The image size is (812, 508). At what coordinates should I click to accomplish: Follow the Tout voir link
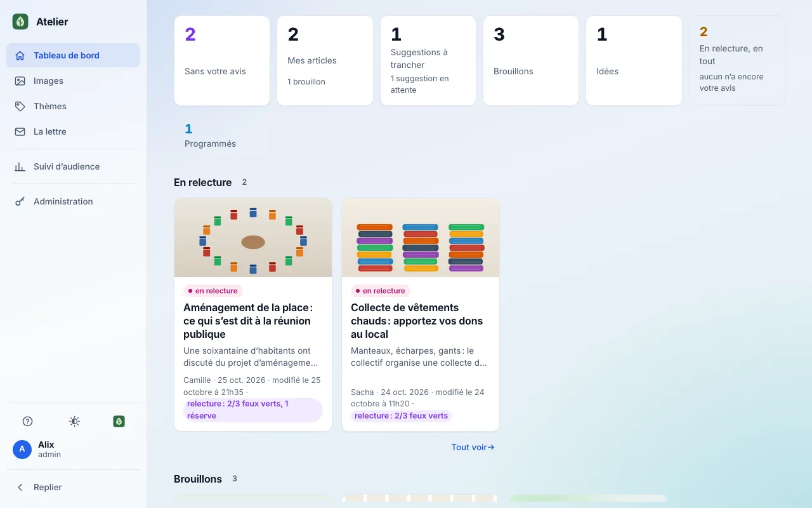[x=473, y=447]
